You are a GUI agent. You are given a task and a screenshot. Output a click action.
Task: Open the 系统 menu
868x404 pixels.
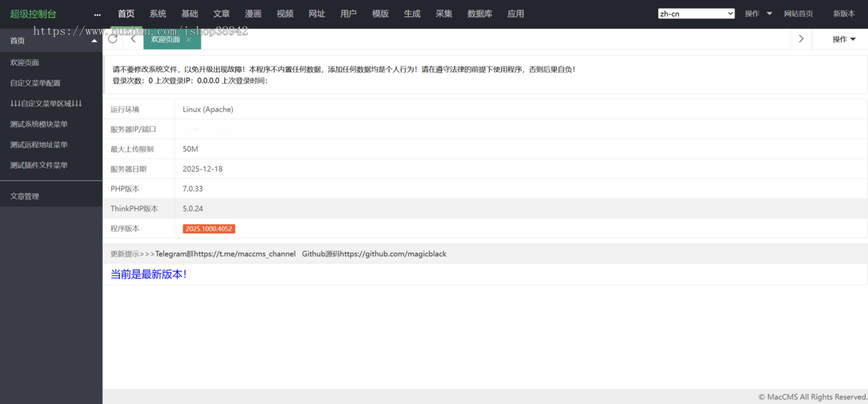coord(158,14)
